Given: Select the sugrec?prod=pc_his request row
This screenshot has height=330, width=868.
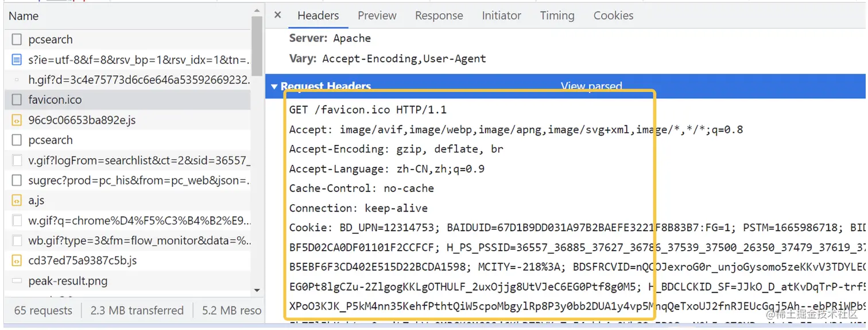Looking at the screenshot, I should 128,181.
